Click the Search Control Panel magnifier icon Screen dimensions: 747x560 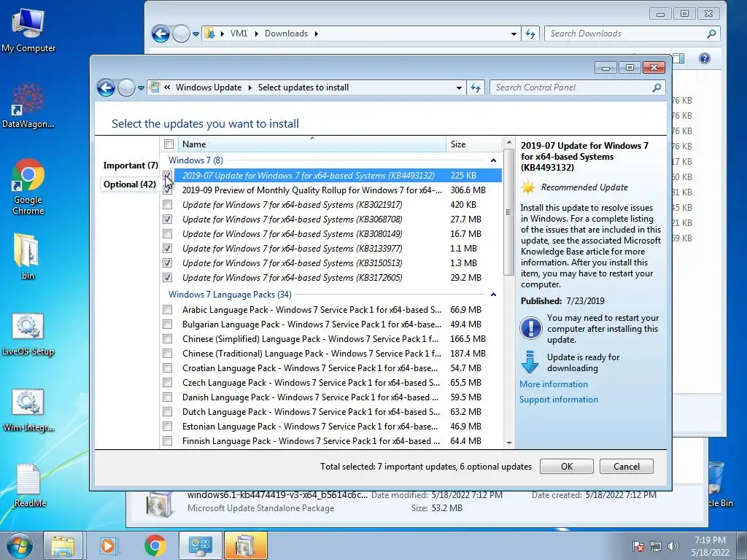[657, 87]
